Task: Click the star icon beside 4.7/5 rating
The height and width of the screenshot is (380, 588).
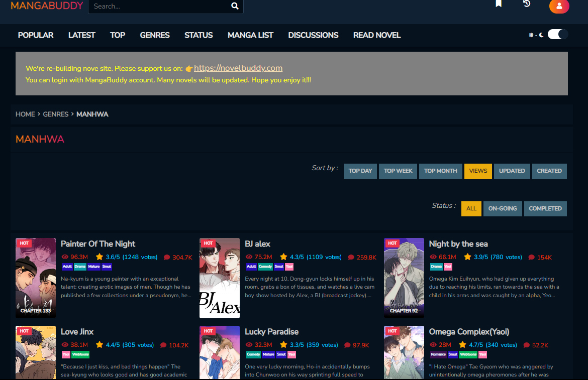Action: pos(463,345)
